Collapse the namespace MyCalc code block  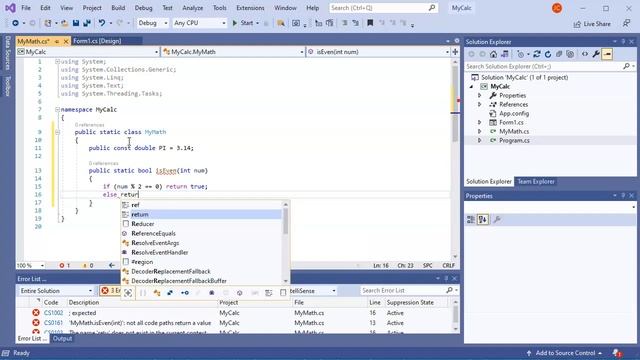[57, 109]
